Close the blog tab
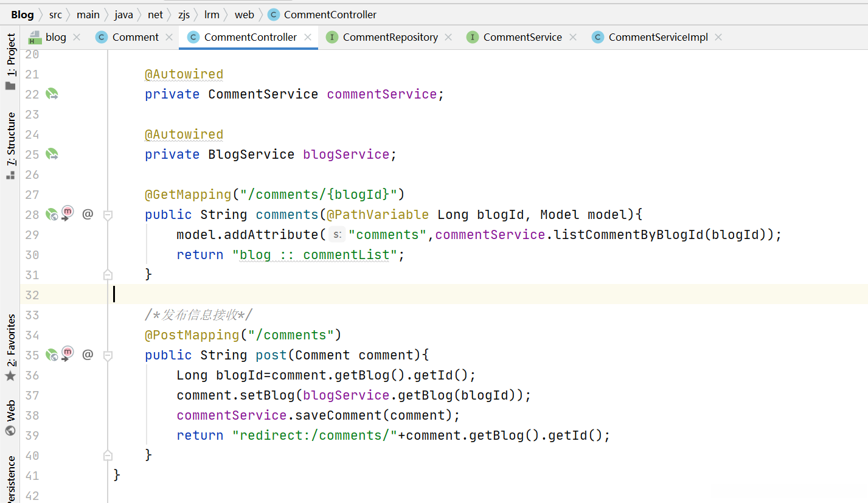The width and height of the screenshot is (868, 503). (77, 37)
